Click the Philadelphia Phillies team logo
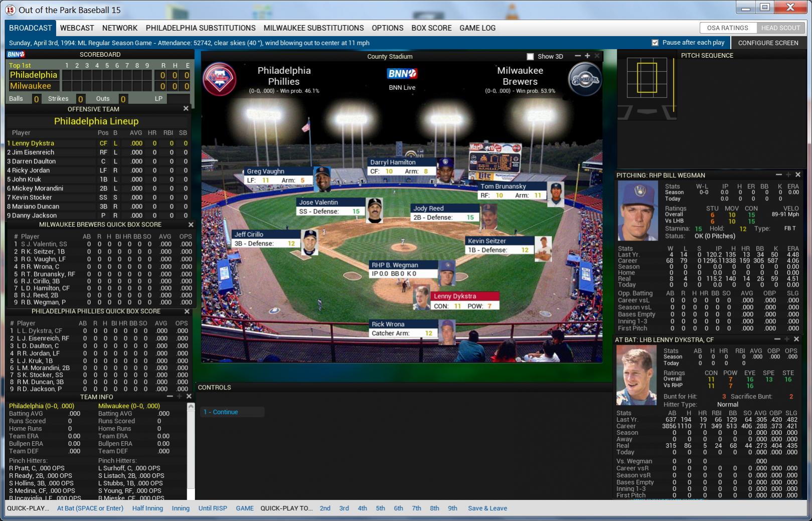 click(219, 79)
